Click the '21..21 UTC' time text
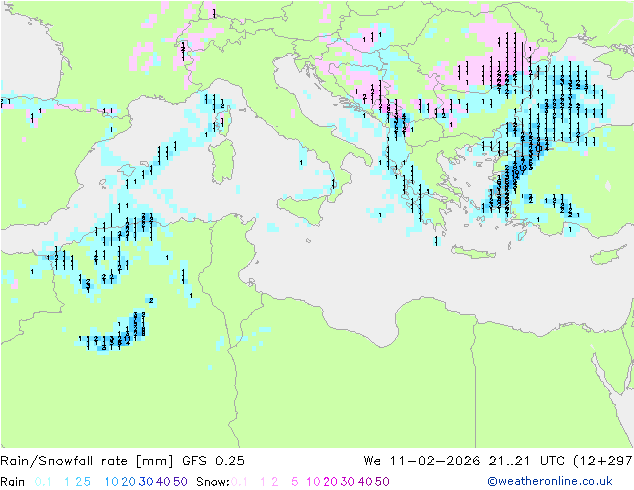634x490 pixels. 526,461
